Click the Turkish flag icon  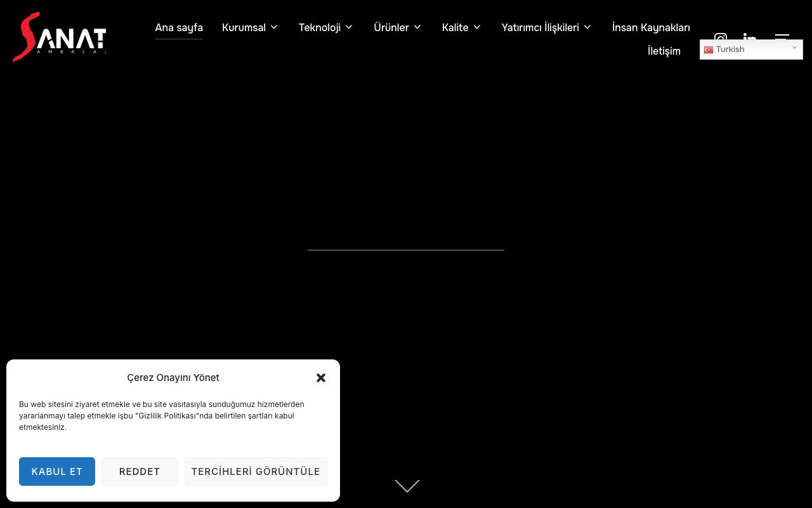709,50
